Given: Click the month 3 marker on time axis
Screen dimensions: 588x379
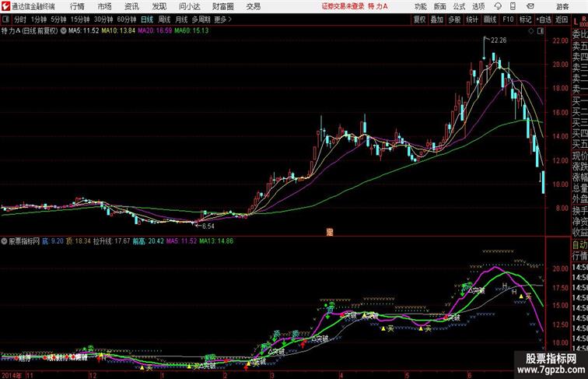Looking at the screenshot, I should pos(272,375).
